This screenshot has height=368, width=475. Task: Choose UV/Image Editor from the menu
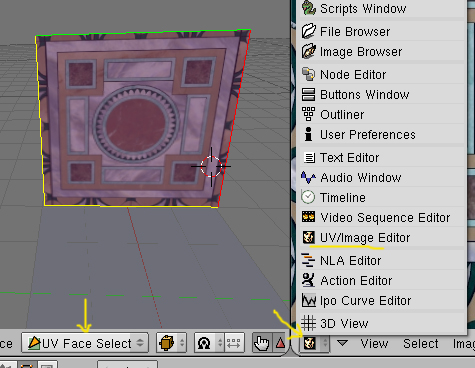pyautogui.click(x=382, y=237)
